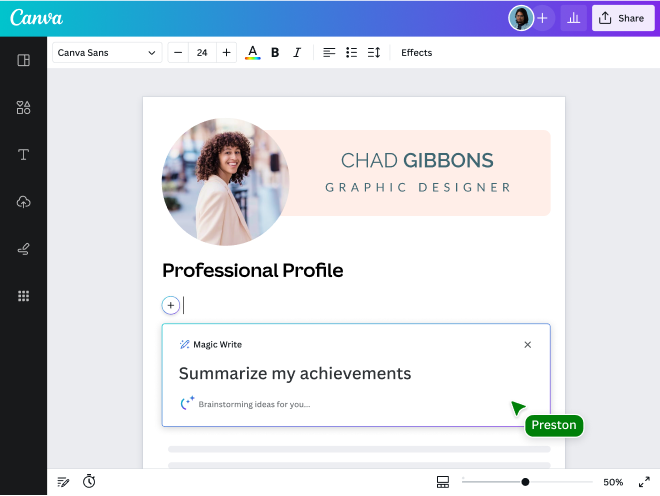This screenshot has height=496, width=660.
Task: Open the Elements shapes panel
Action: pos(24,107)
